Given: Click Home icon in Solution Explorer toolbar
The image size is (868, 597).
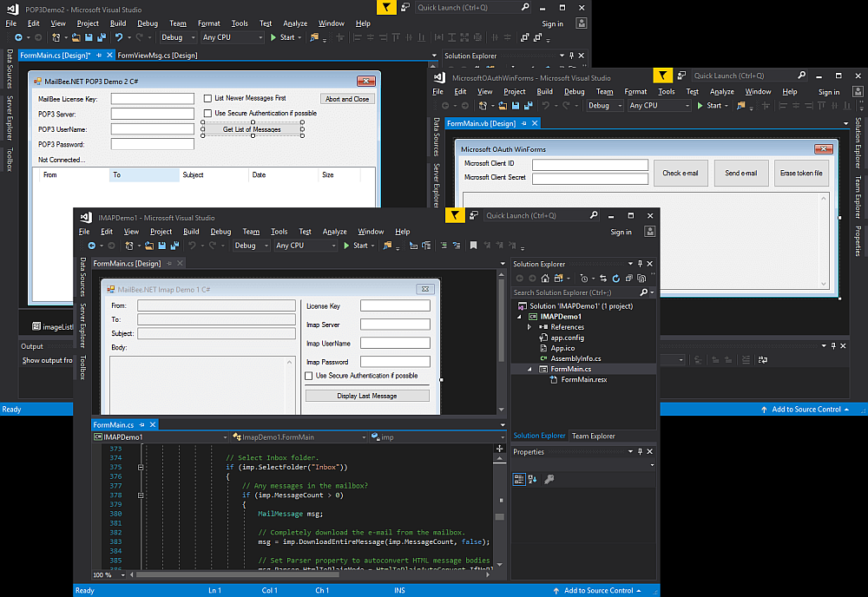Looking at the screenshot, I should click(x=545, y=279).
